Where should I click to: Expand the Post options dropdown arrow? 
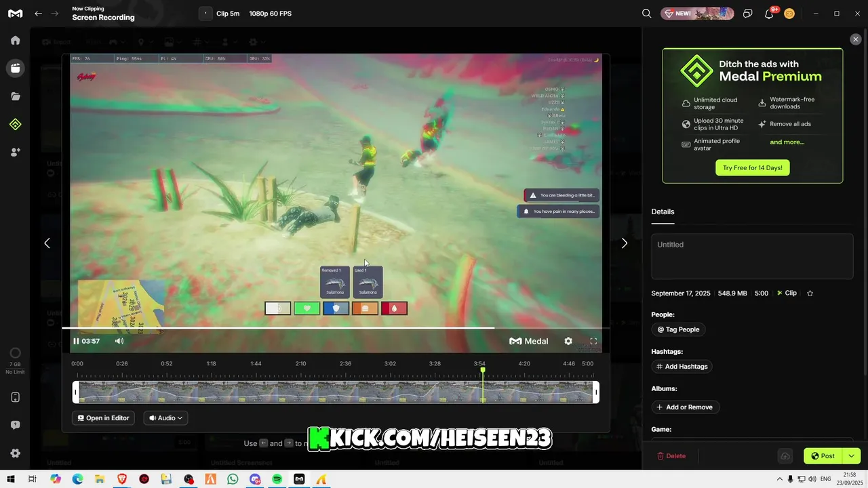[x=851, y=456]
